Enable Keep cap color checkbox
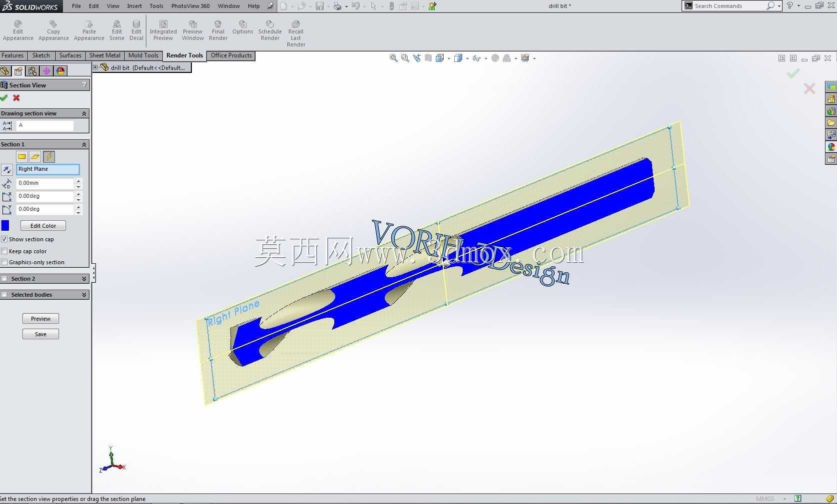The image size is (837, 504). point(4,251)
